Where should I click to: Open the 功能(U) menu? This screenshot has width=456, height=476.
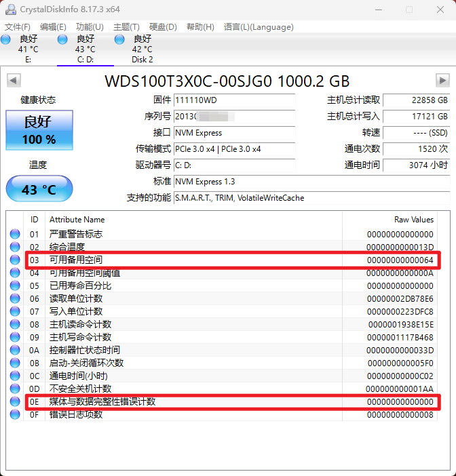coord(90,27)
